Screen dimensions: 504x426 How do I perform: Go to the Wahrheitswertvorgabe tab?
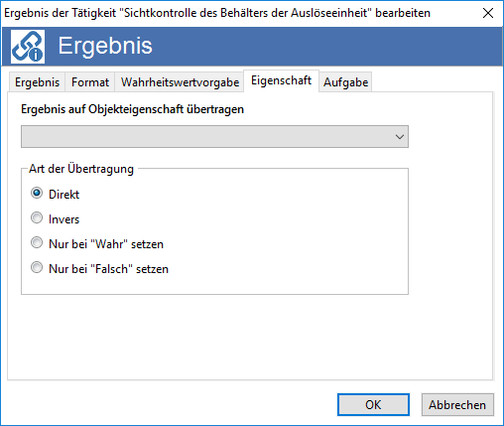pyautogui.click(x=180, y=82)
